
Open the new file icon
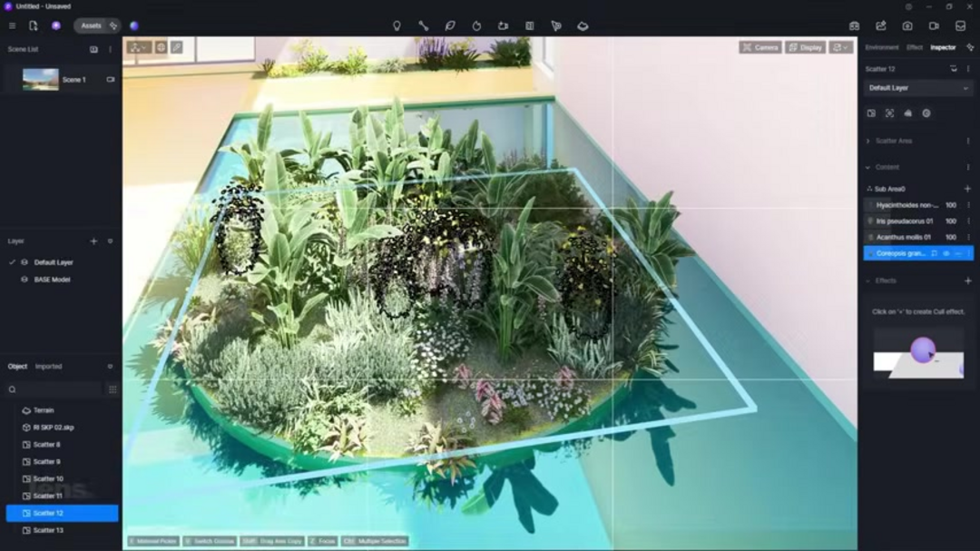click(34, 25)
